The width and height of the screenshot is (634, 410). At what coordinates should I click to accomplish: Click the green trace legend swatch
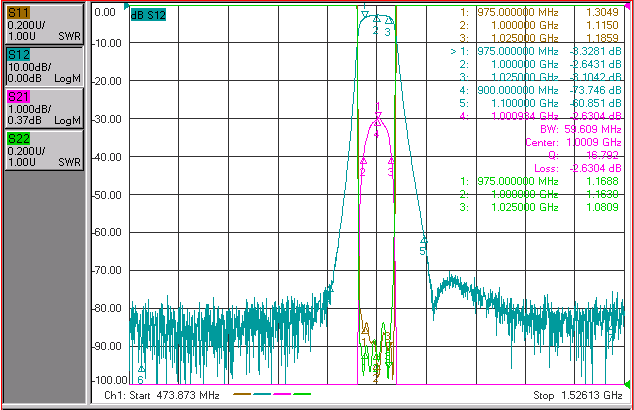click(302, 394)
